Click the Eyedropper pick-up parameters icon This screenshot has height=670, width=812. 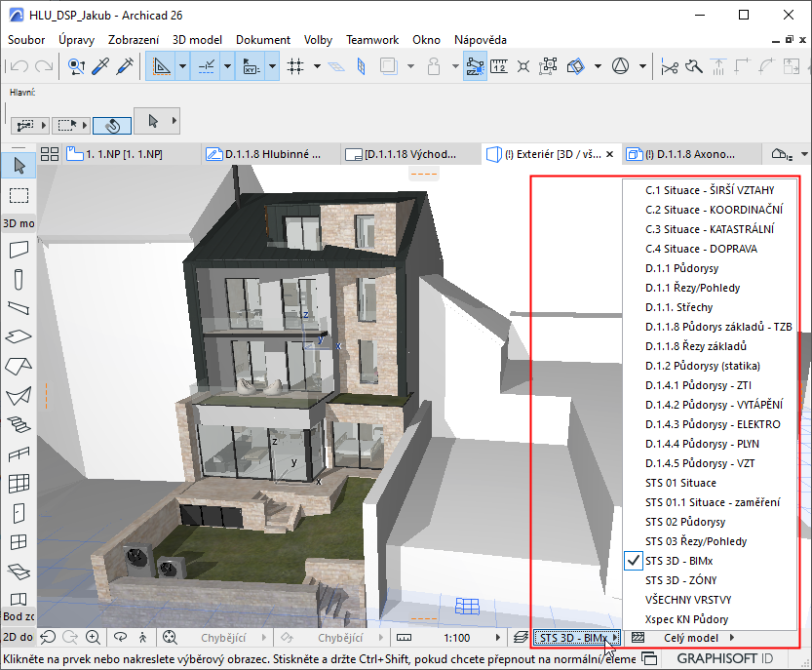(x=100, y=66)
